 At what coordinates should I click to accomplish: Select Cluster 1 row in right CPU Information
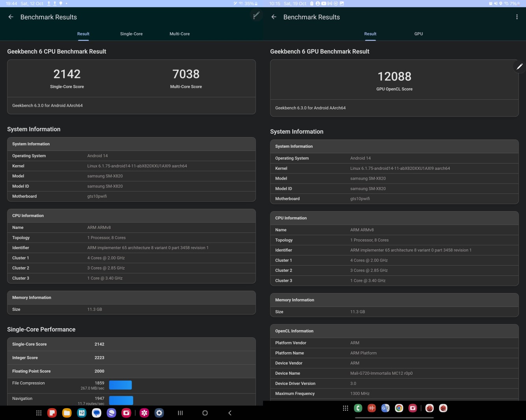tap(394, 260)
